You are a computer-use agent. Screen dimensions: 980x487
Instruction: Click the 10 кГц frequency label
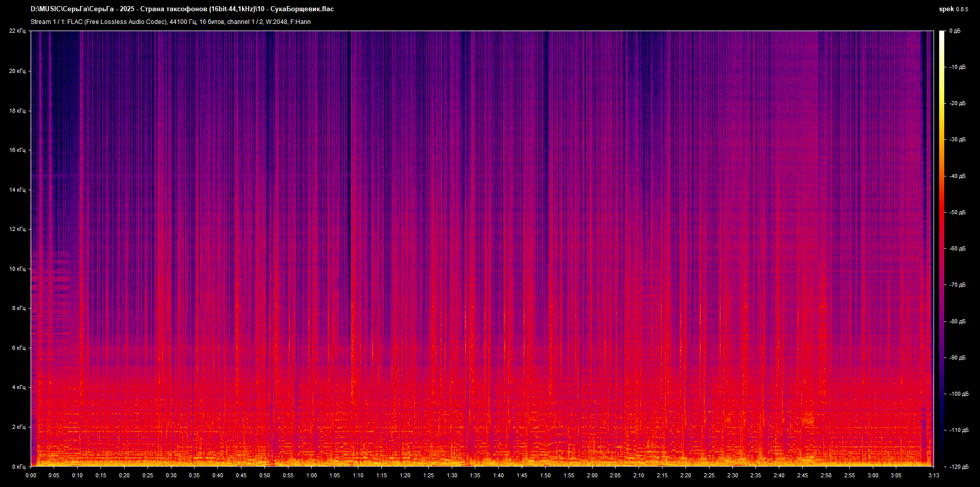[17, 269]
